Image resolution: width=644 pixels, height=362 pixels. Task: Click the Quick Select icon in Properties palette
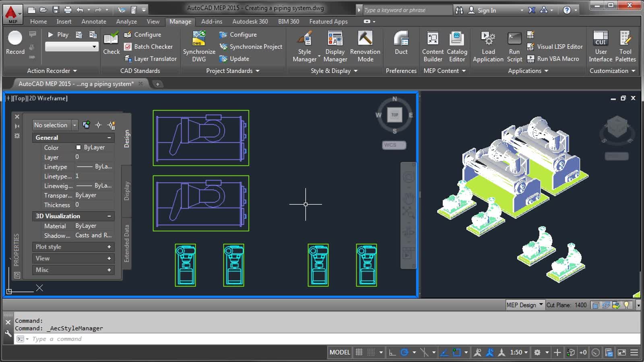(111, 125)
